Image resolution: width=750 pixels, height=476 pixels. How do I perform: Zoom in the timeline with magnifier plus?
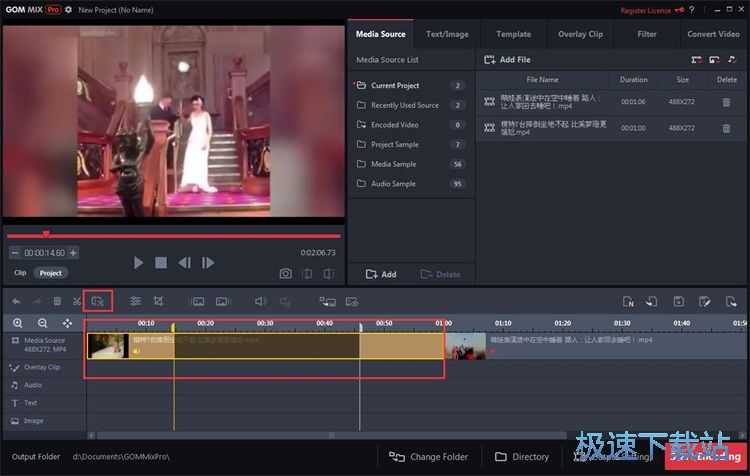(x=18, y=323)
